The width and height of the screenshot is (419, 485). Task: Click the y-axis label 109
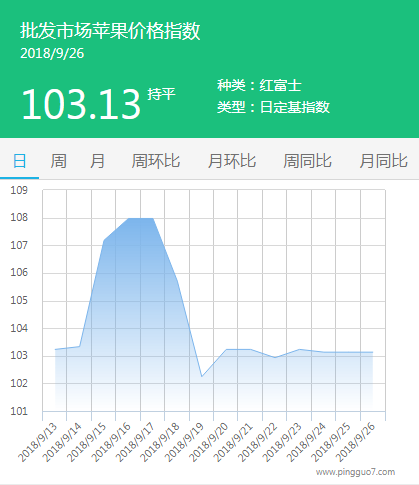(19, 190)
